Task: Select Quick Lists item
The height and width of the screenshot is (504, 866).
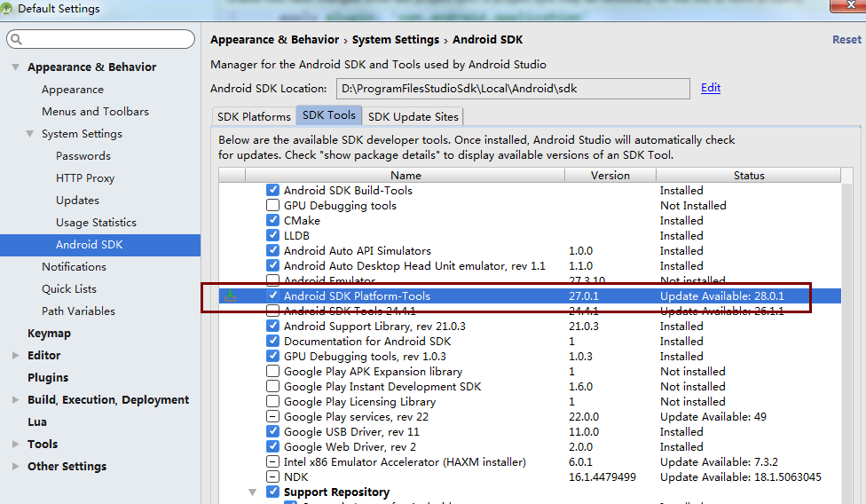Action: 69,288
